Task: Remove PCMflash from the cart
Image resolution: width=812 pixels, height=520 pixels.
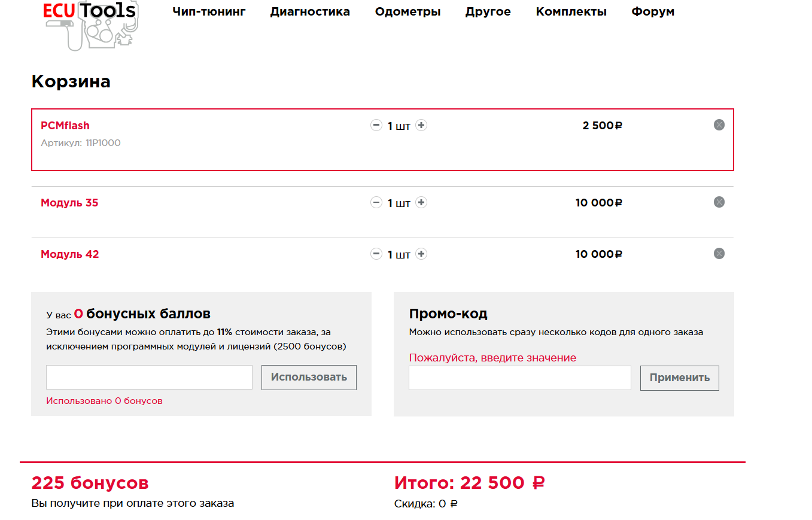Action: 719,124
